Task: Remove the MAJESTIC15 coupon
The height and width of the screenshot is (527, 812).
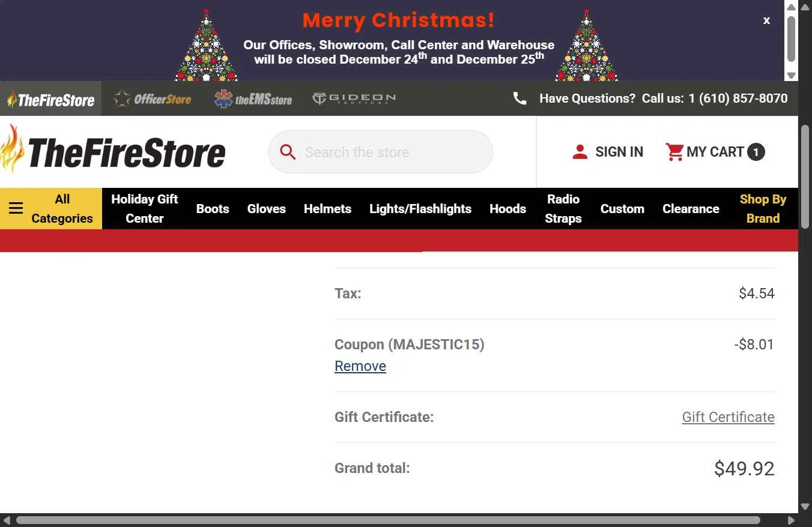Action: tap(360, 366)
